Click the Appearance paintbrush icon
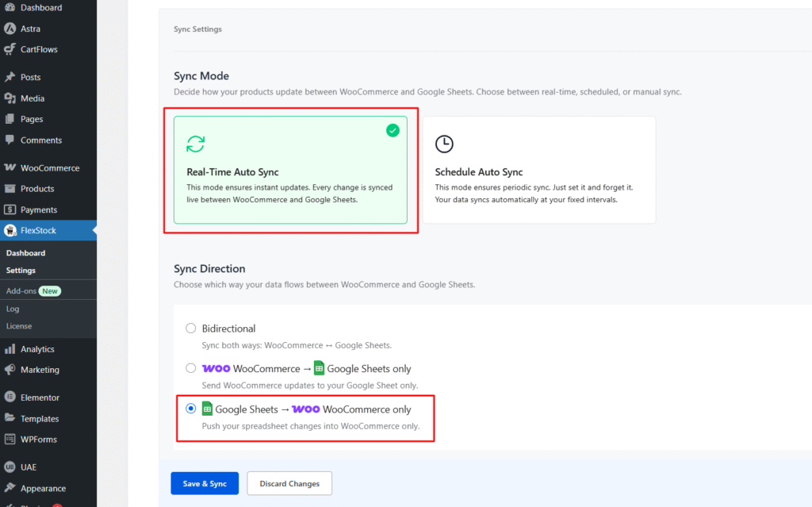The width and height of the screenshot is (812, 507). [x=10, y=488]
